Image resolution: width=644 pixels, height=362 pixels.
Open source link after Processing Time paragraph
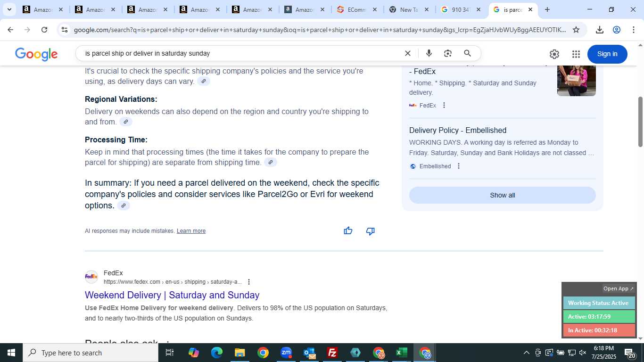pyautogui.click(x=271, y=163)
